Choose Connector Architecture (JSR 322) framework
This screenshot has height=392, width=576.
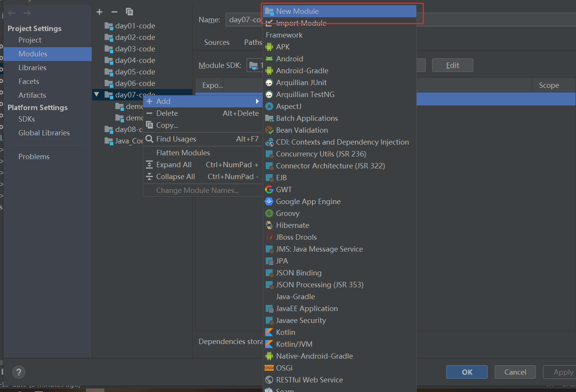click(x=340, y=166)
